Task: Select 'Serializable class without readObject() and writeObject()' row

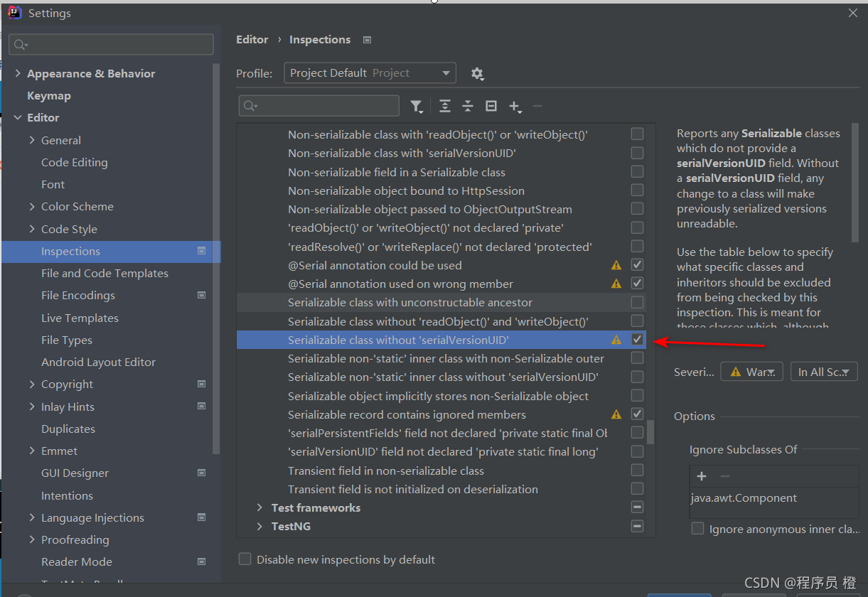Action: pos(441,321)
